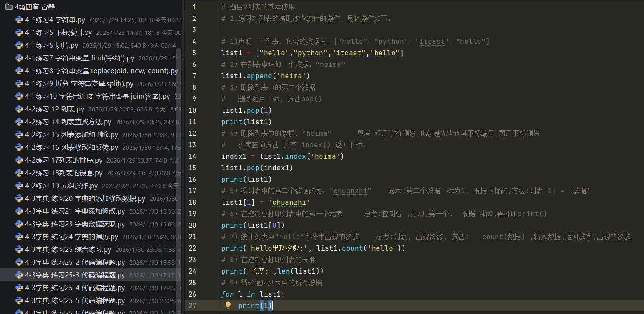
Task: Click print(list1) on line 16
Action: (246, 179)
